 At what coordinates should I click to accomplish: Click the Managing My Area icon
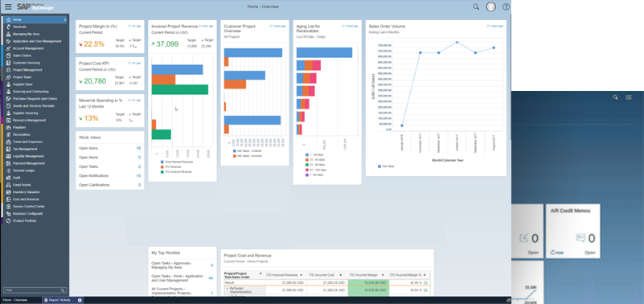point(8,34)
